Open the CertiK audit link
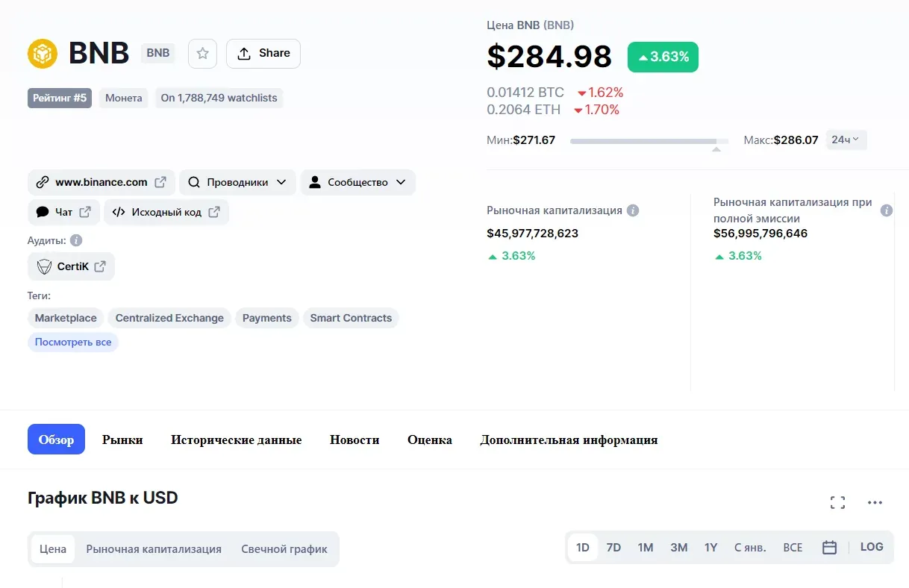The width and height of the screenshot is (909, 588). coord(71,266)
